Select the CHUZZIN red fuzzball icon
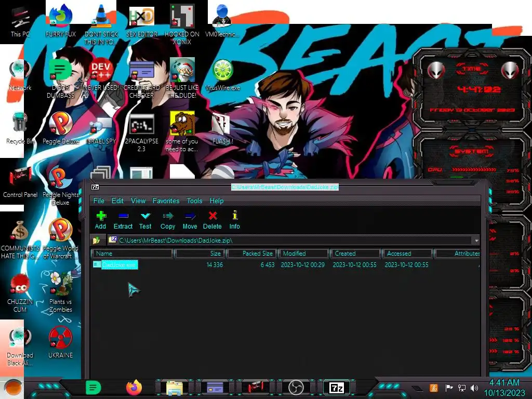Viewport: 532px width, 399px height. 20,293
